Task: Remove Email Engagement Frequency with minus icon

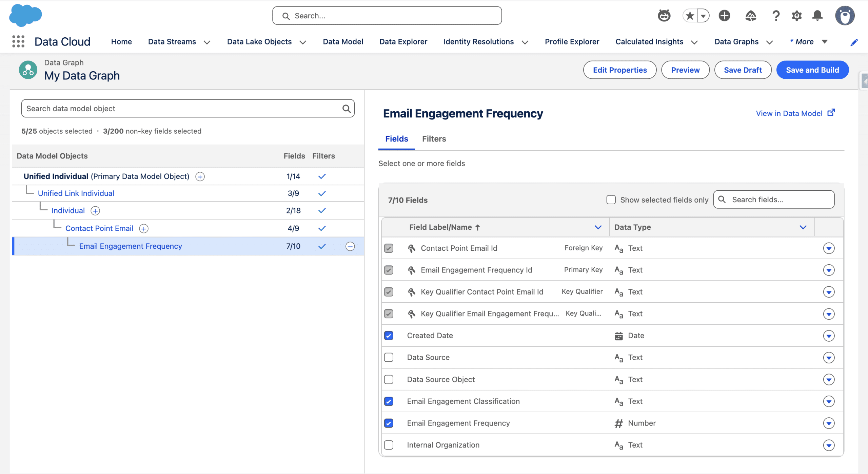Action: click(x=350, y=246)
